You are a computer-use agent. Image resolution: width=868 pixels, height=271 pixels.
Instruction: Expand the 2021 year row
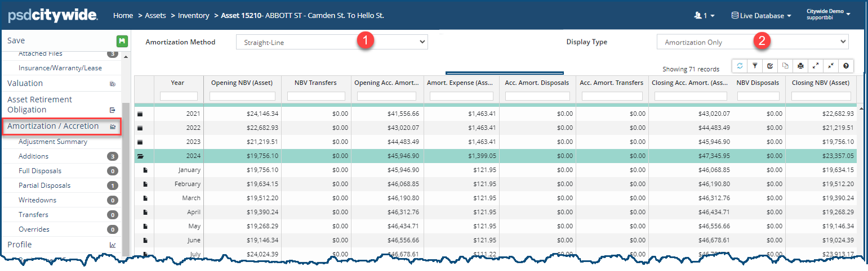point(140,114)
